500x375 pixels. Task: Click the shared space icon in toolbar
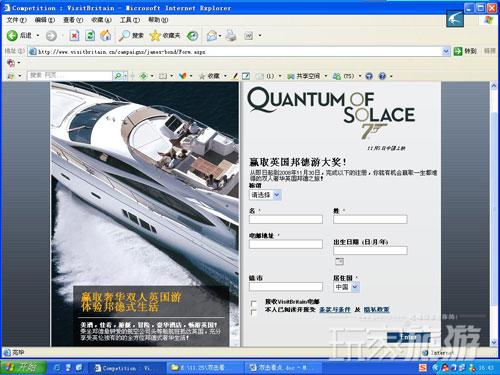coord(291,76)
